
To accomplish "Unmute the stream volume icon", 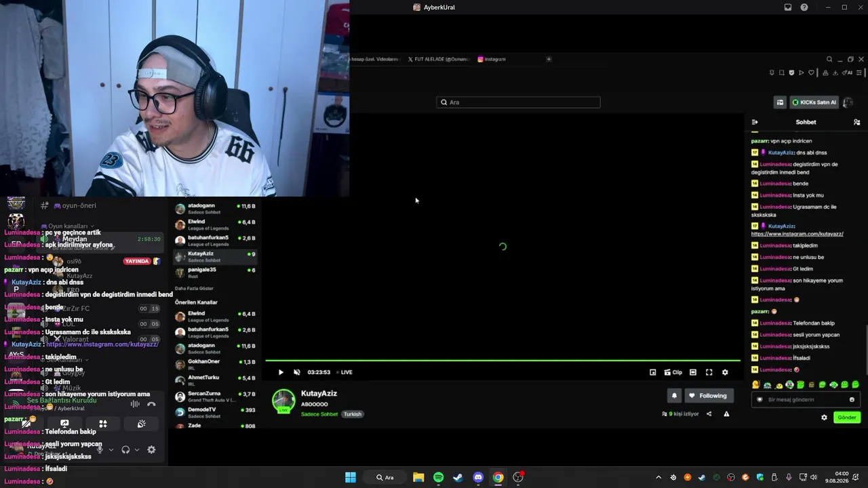I will pyautogui.click(x=297, y=372).
